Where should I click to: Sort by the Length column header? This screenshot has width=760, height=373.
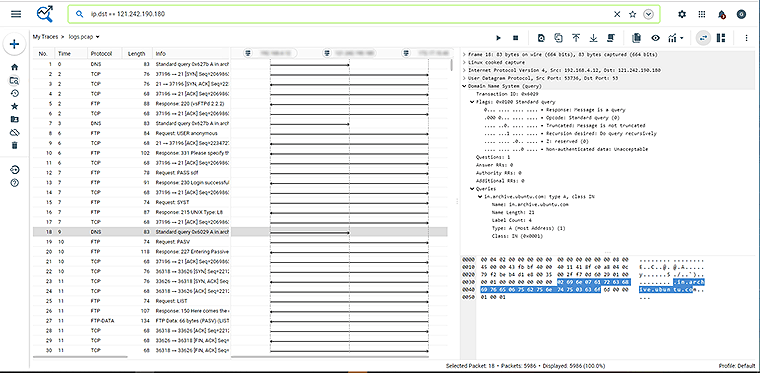(137, 53)
